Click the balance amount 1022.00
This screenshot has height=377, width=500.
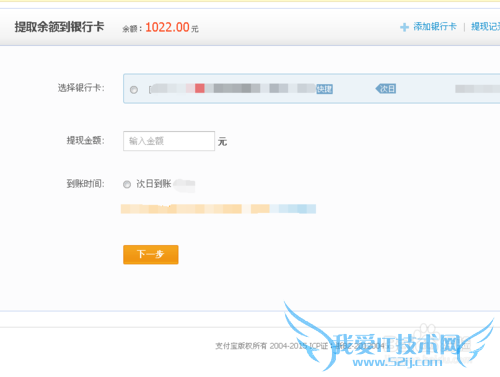(167, 27)
